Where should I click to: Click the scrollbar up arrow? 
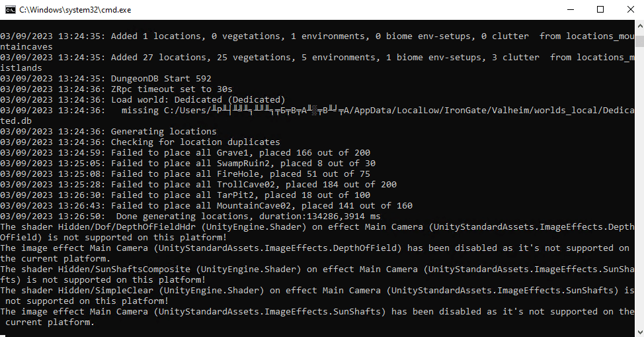tap(637, 26)
